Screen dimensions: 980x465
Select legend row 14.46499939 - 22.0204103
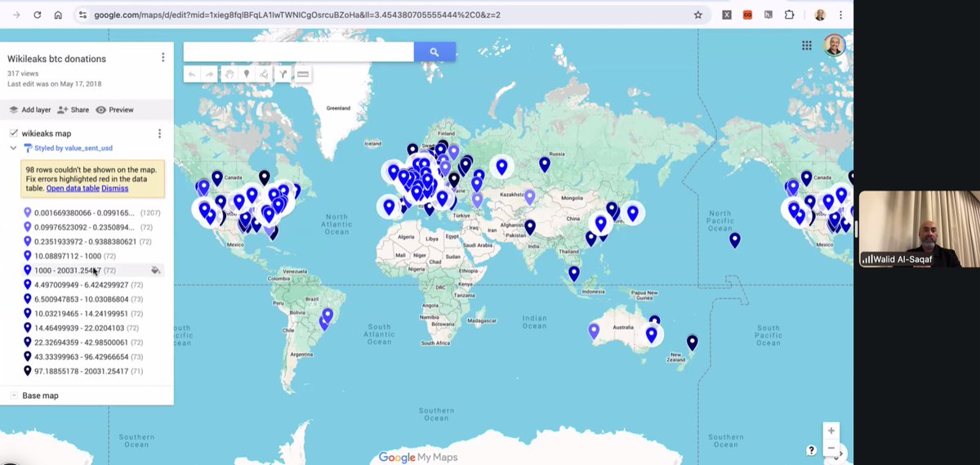tap(91, 328)
